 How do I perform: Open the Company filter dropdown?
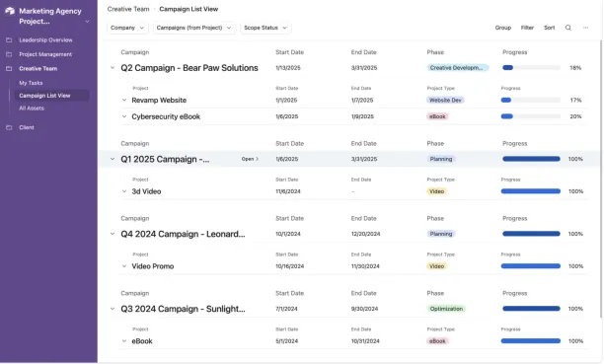point(127,28)
